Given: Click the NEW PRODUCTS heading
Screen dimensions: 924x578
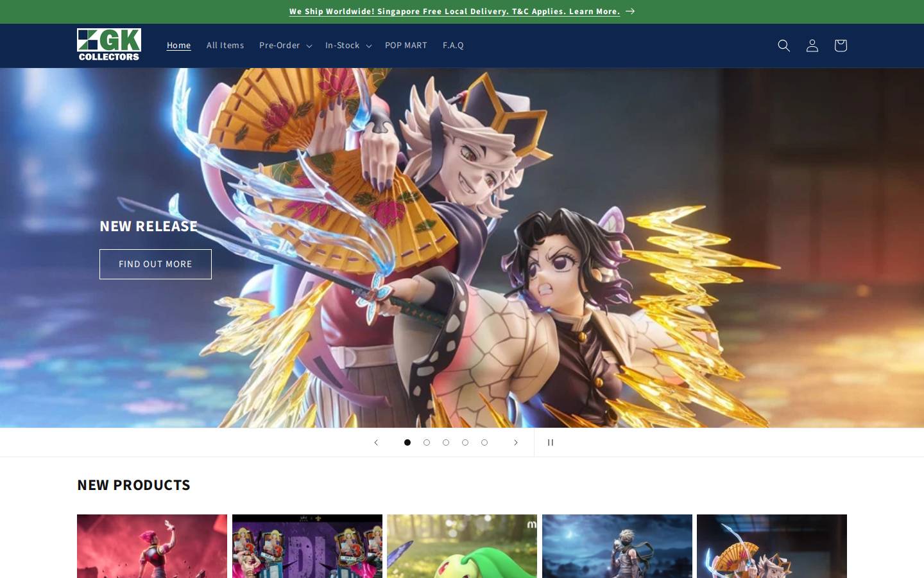Looking at the screenshot, I should tap(133, 485).
